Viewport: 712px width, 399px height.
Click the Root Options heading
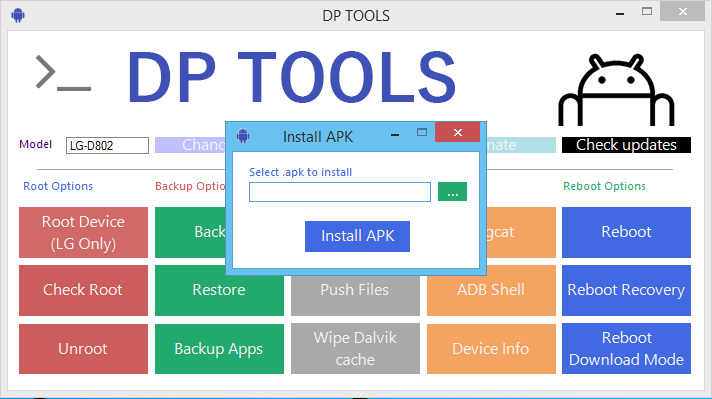coord(58,186)
